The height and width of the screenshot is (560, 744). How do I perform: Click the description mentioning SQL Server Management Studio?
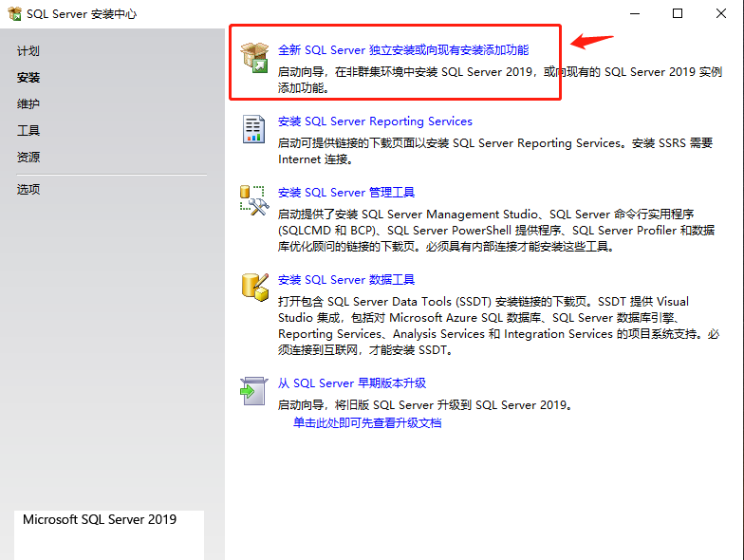coord(496,230)
